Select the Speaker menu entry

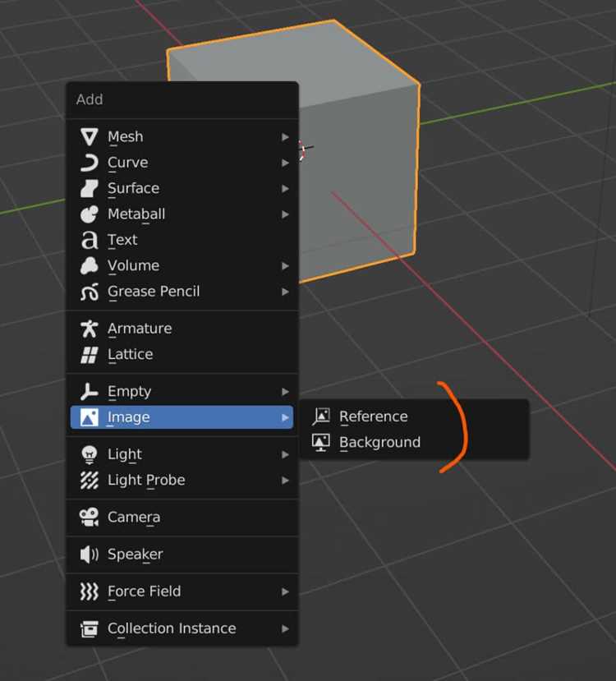pyautogui.click(x=182, y=554)
